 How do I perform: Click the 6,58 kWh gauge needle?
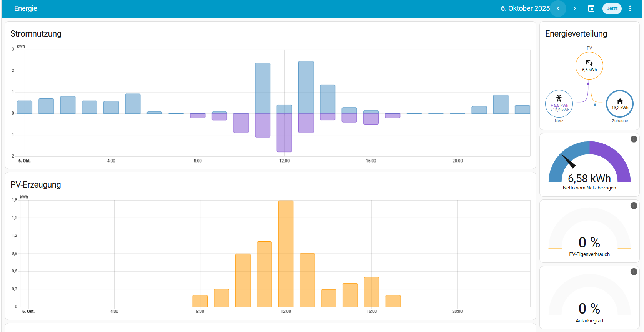click(569, 161)
